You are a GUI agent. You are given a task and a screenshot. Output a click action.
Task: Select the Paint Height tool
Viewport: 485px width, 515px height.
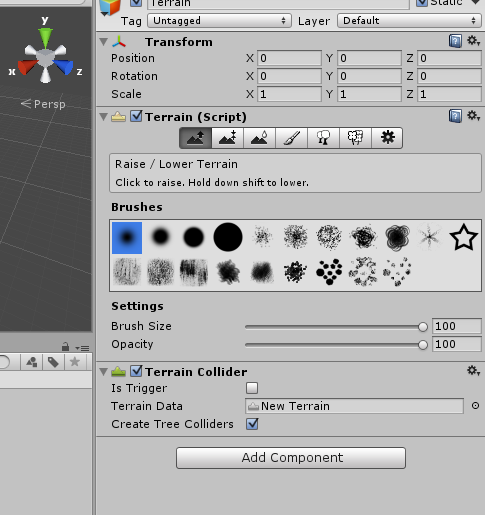click(228, 138)
